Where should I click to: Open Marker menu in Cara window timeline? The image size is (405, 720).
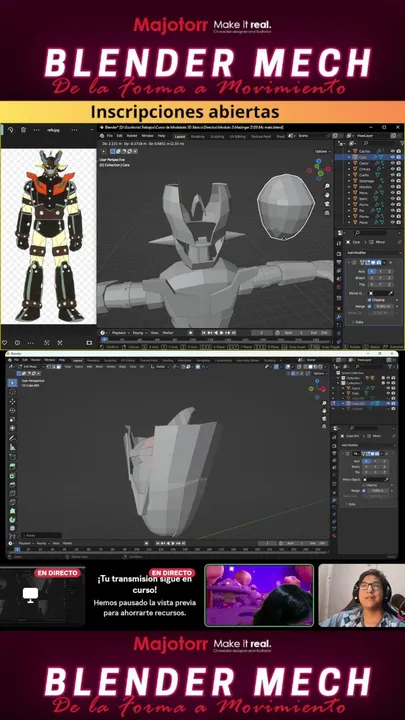(x=168, y=332)
